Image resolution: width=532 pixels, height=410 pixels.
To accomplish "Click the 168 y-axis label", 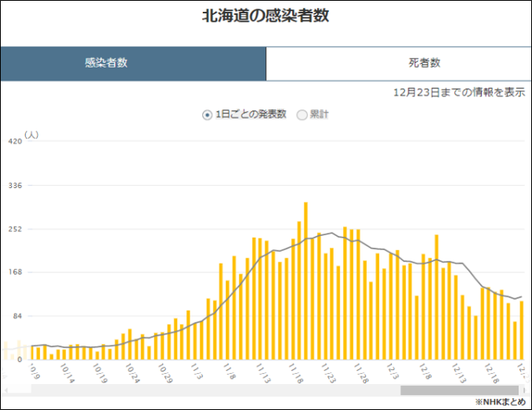I will [15, 272].
